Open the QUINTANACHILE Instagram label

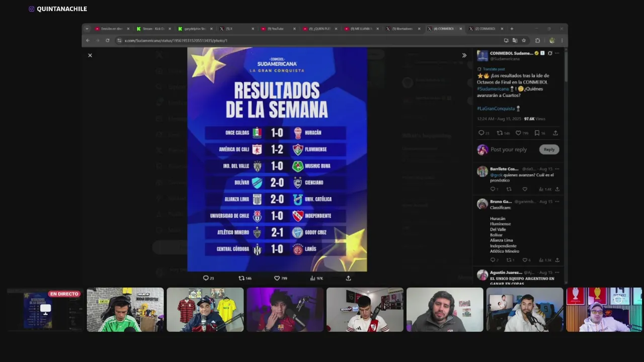(58, 9)
